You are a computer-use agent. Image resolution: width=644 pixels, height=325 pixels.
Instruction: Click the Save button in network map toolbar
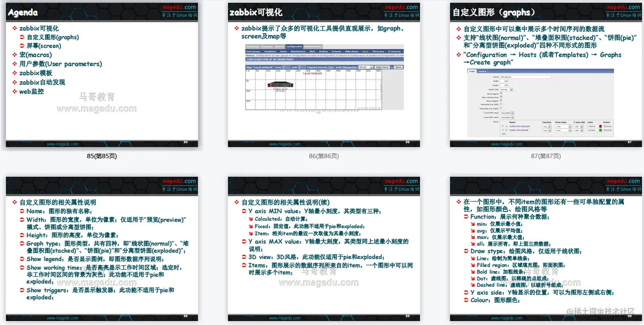(398, 67)
